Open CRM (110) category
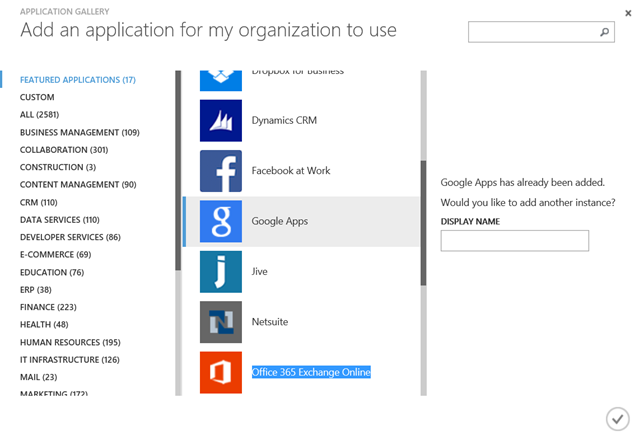Viewport: 639px width, 440px height. 39,202
